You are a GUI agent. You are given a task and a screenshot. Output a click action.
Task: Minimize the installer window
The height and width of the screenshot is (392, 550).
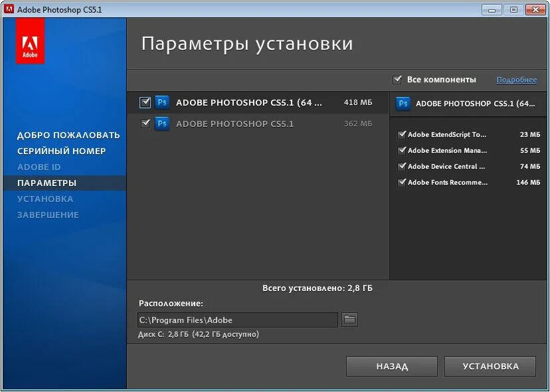click(x=492, y=10)
